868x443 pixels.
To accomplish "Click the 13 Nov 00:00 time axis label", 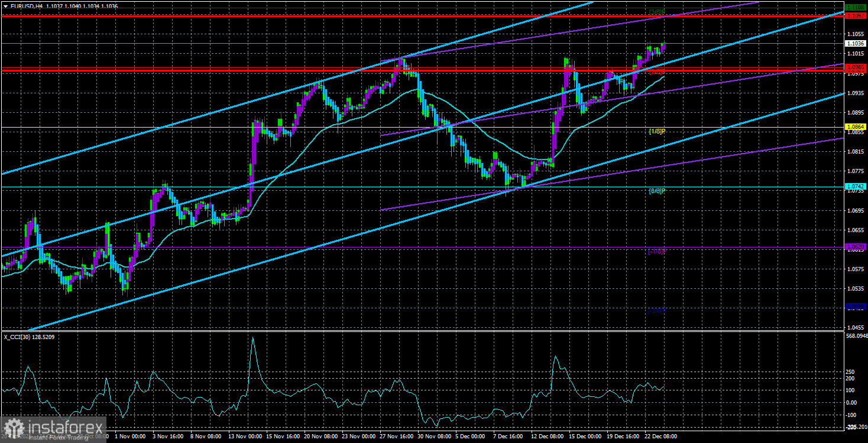I will click(x=245, y=437).
